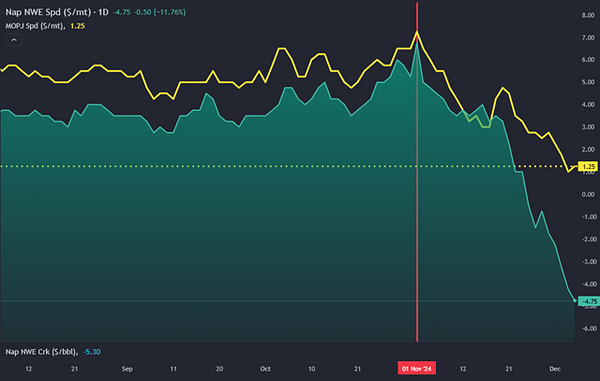This screenshot has width=600, height=381.
Task: Click the 5.00 tick on the price axis
Action: coord(588,82)
